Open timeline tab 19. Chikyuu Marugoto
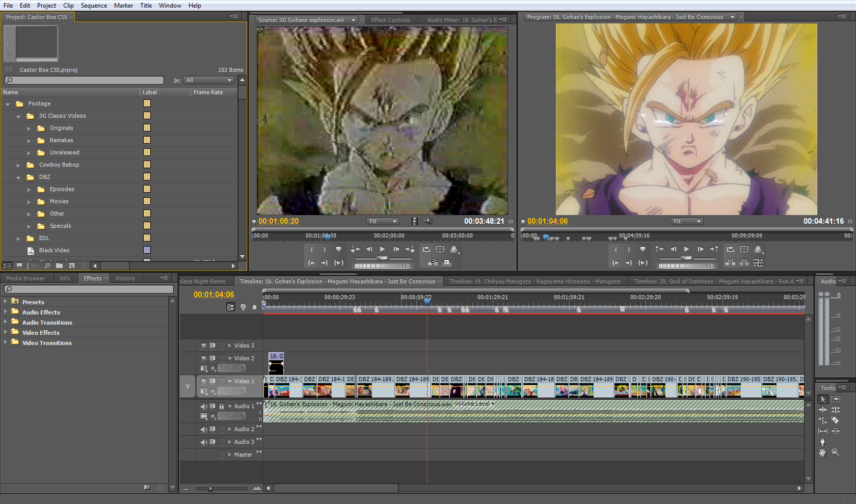 point(534,281)
